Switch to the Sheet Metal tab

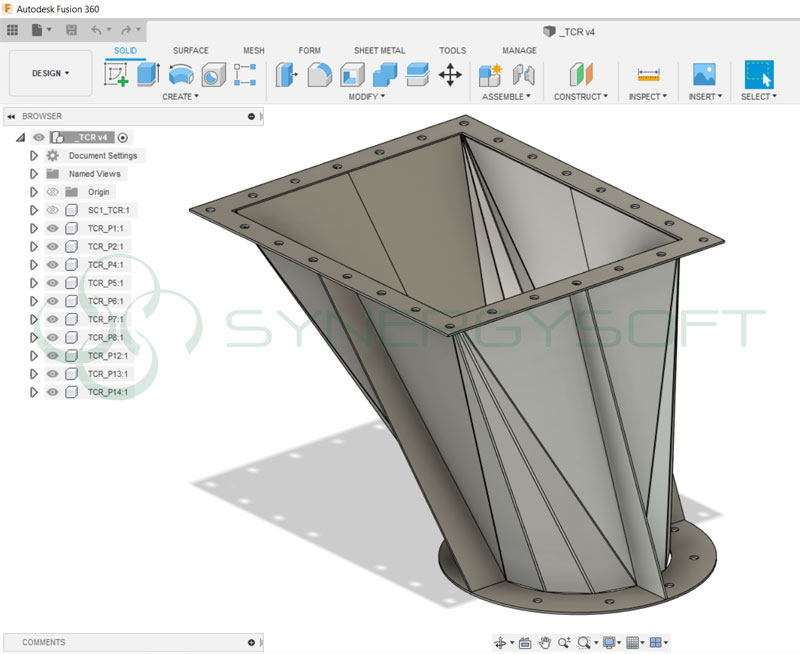point(379,50)
